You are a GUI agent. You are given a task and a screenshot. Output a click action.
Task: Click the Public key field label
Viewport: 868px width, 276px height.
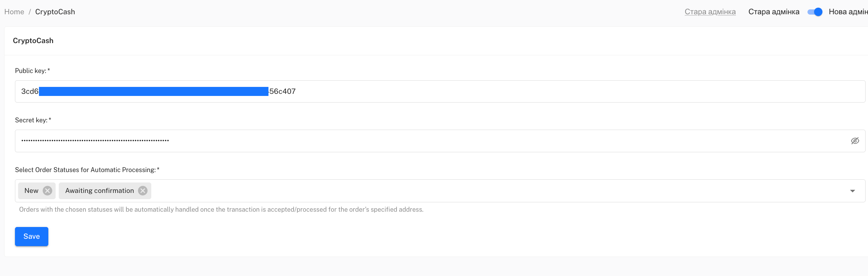click(31, 71)
